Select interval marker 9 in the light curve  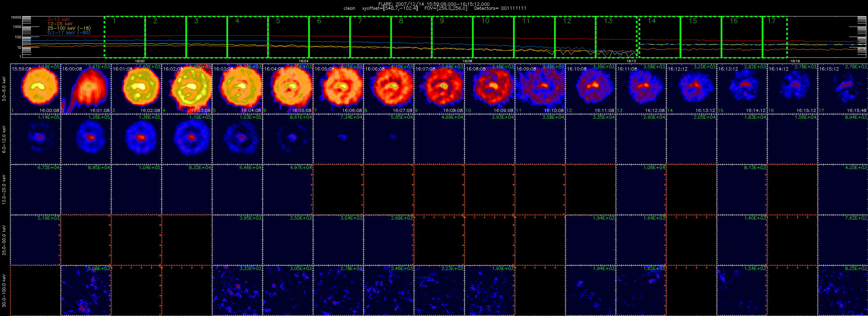click(x=442, y=21)
